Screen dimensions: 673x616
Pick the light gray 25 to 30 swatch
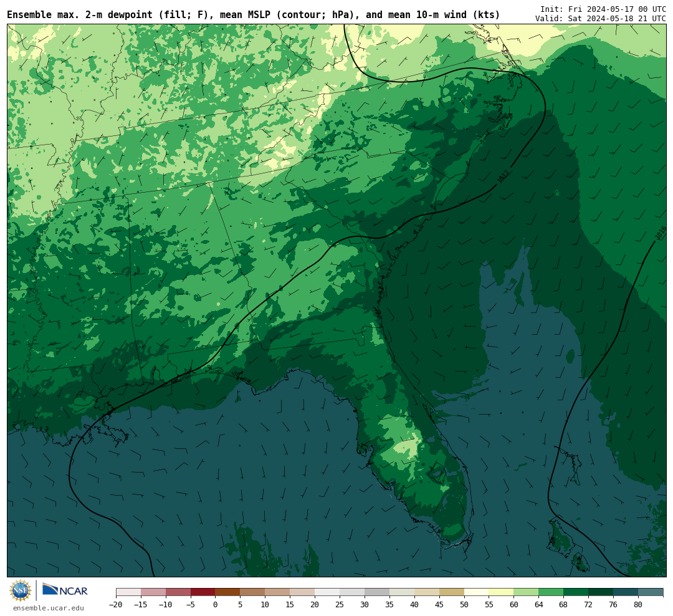click(x=352, y=592)
